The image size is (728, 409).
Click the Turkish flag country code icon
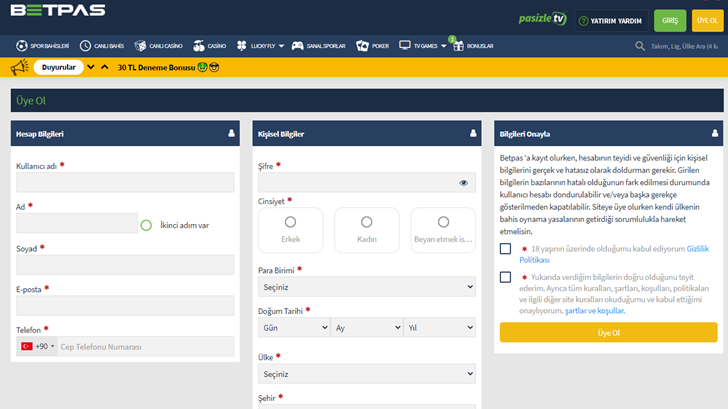tap(27, 346)
